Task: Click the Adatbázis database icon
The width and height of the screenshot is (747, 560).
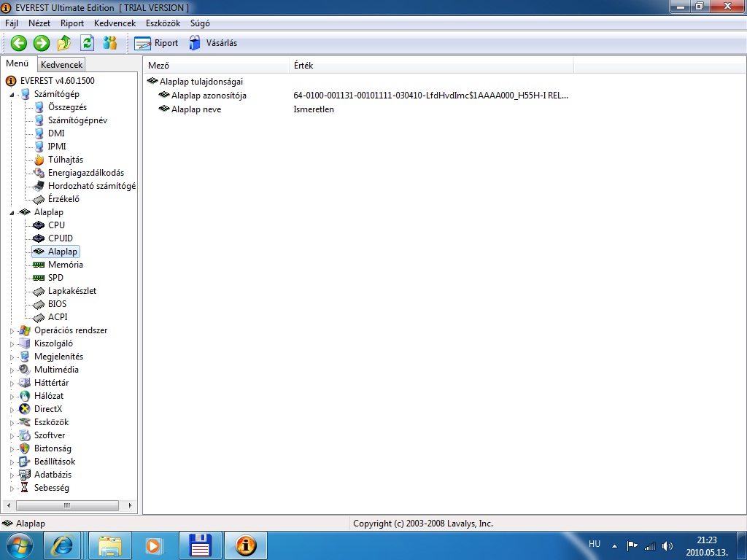Action: [24, 475]
